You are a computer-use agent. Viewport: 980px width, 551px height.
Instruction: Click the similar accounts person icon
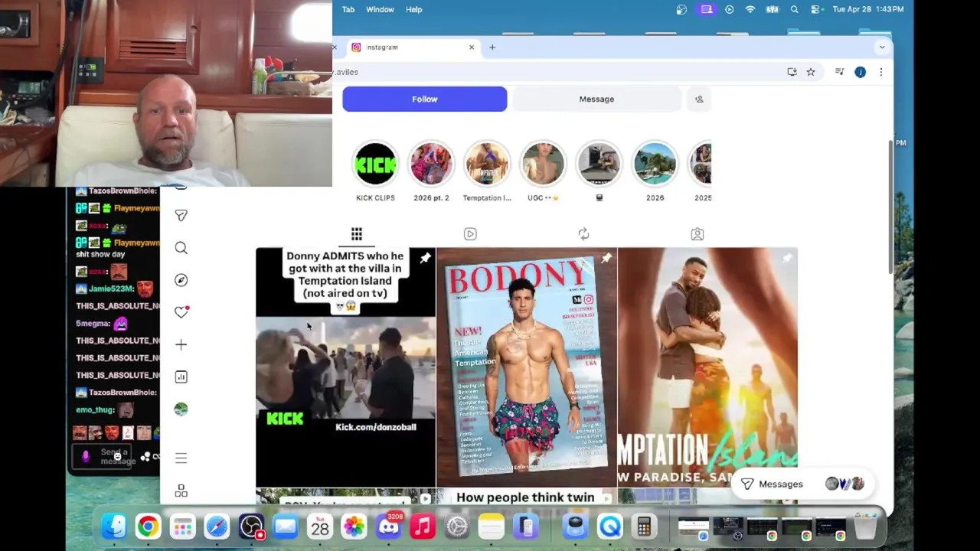click(x=698, y=99)
